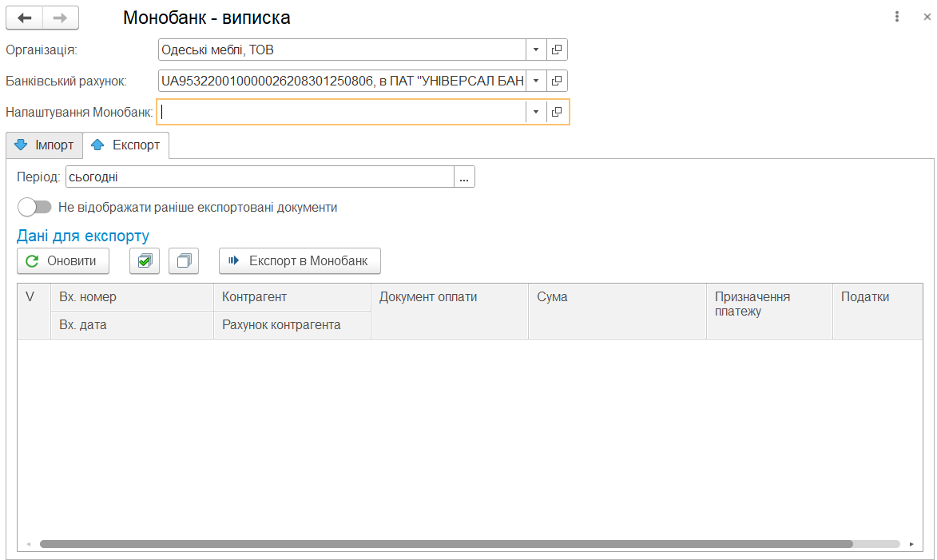Image resolution: width=937 pixels, height=560 pixels.
Task: Switch to the Імпорт tab
Action: pyautogui.click(x=45, y=145)
